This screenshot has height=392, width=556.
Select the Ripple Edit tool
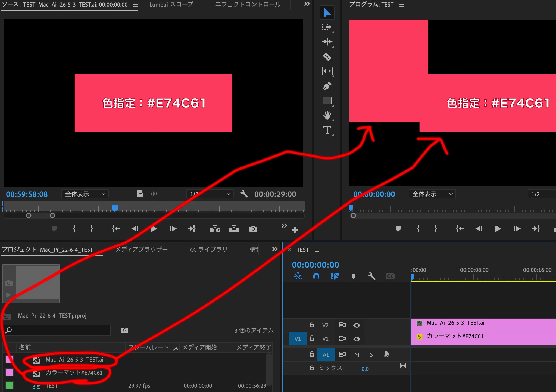click(327, 42)
